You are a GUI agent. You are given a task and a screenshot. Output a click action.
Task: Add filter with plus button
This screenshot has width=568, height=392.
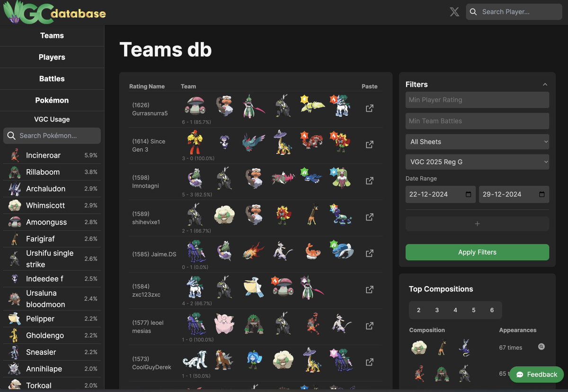click(477, 224)
